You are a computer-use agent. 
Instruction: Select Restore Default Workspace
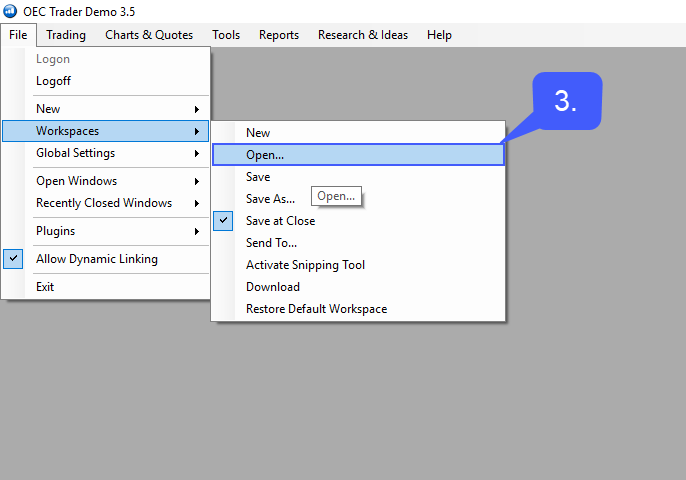coord(358,309)
